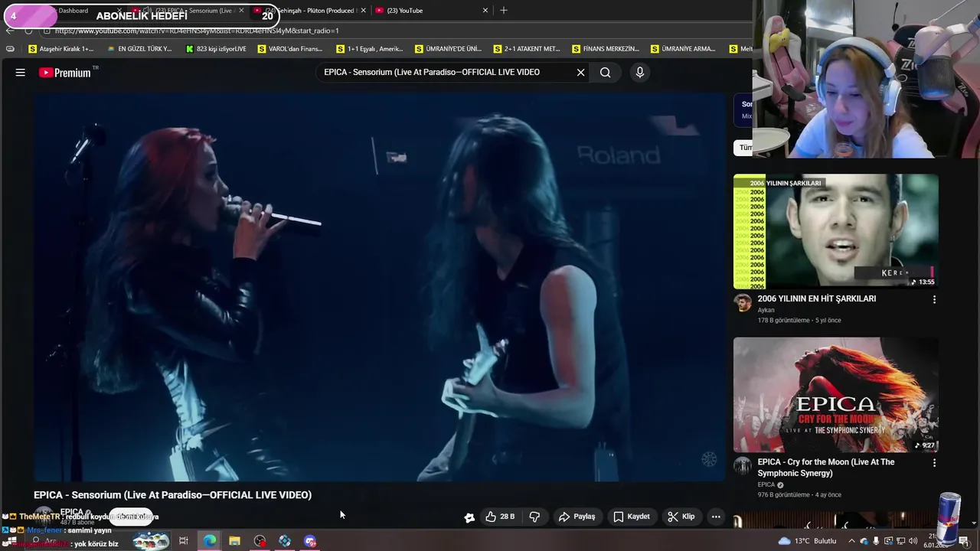Open the YouTube guide hamburger menu

point(21,73)
